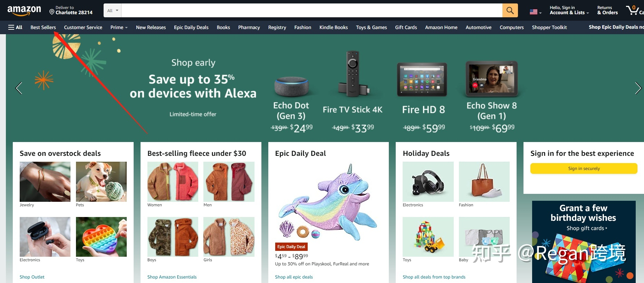The image size is (644, 283).
Task: Select Epic Daily Deals nav item
Action: [191, 27]
